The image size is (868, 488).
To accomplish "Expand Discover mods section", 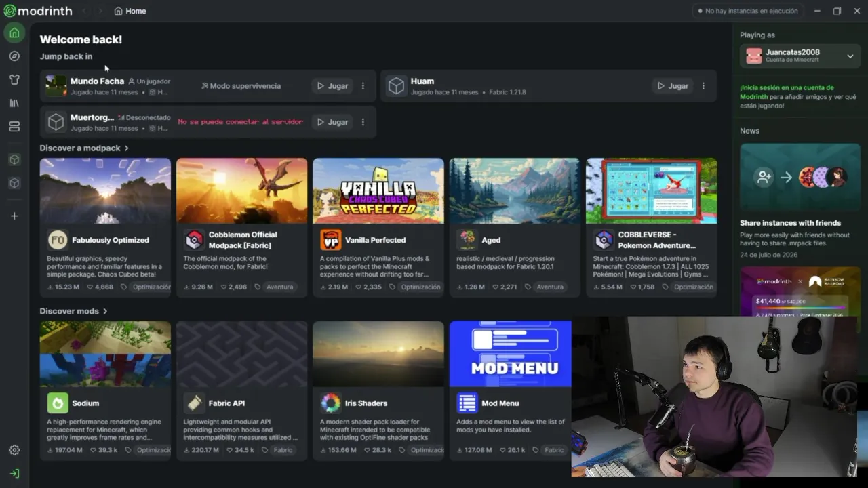I will tap(73, 311).
